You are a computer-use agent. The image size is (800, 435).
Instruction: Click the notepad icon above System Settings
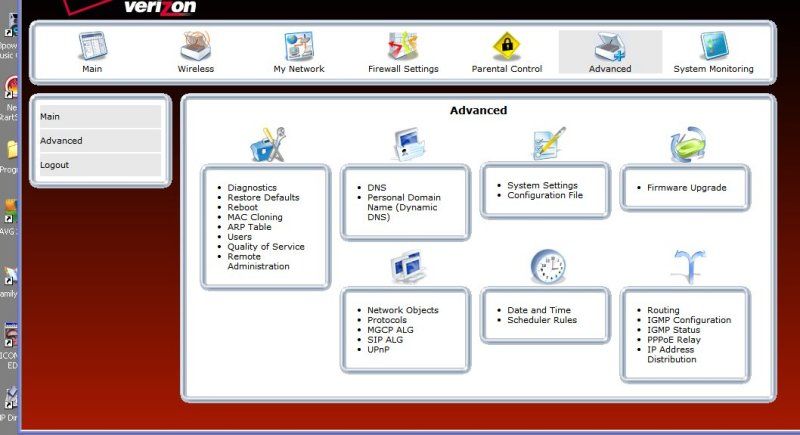coord(547,145)
